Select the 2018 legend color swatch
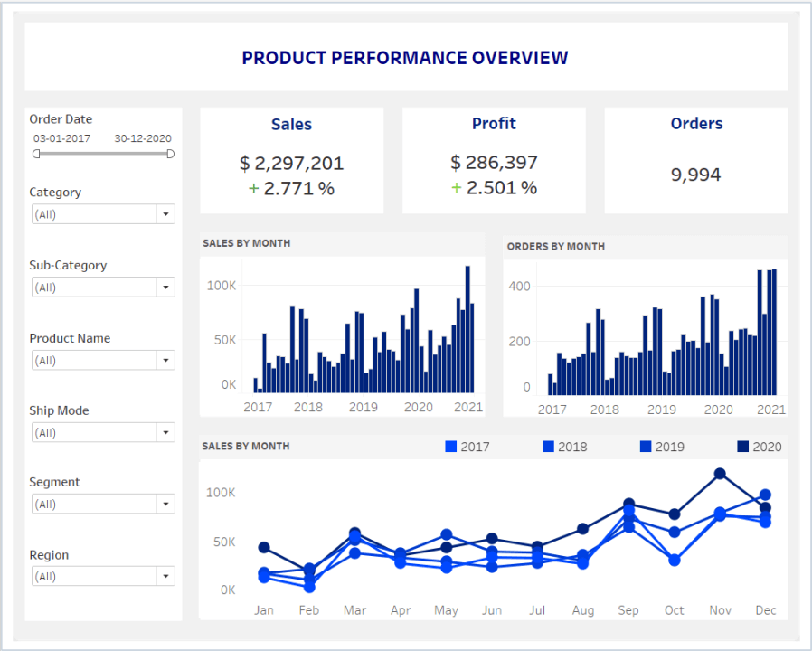Viewport: 812px width, 651px height. pyautogui.click(x=548, y=447)
